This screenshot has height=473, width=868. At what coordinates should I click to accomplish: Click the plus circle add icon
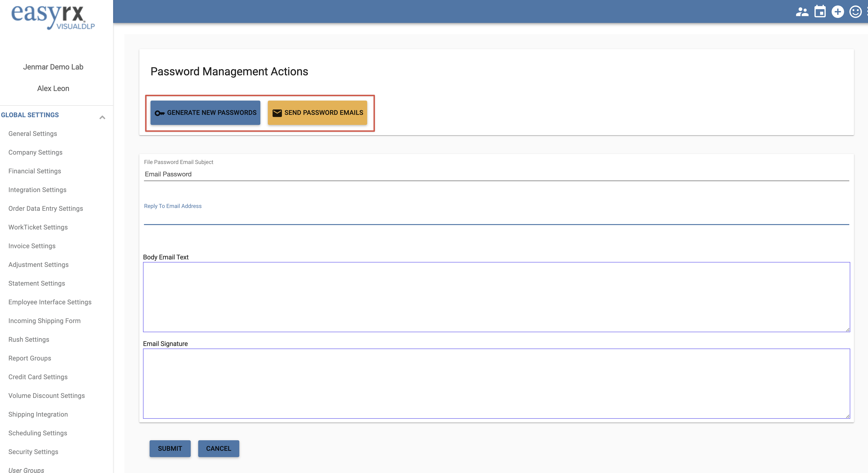pos(838,12)
